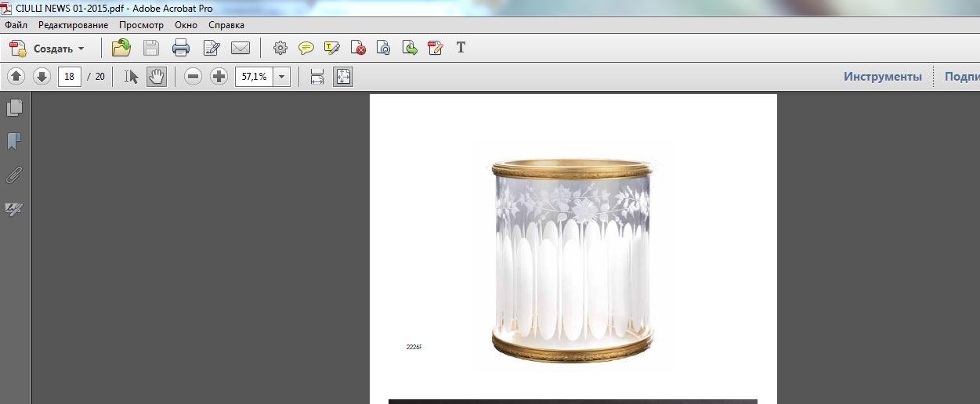Expand the Создать dropdown arrow
980x404 pixels.
click(81, 49)
